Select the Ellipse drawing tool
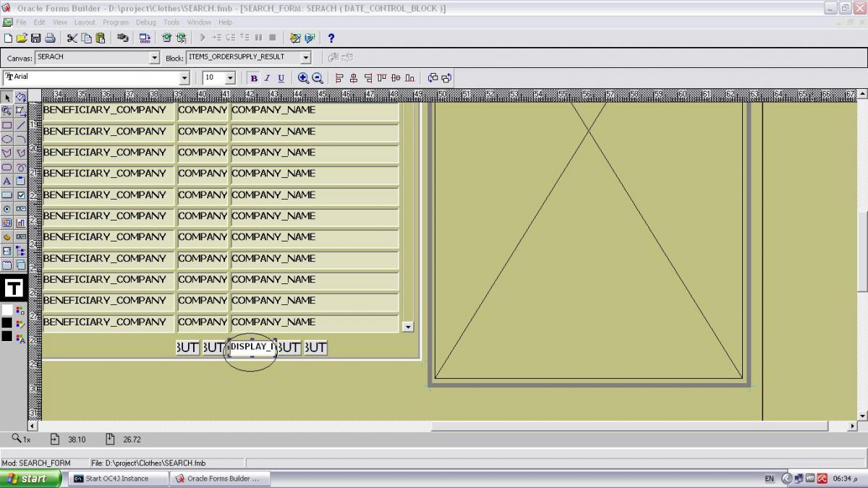The image size is (868, 488). point(7,140)
